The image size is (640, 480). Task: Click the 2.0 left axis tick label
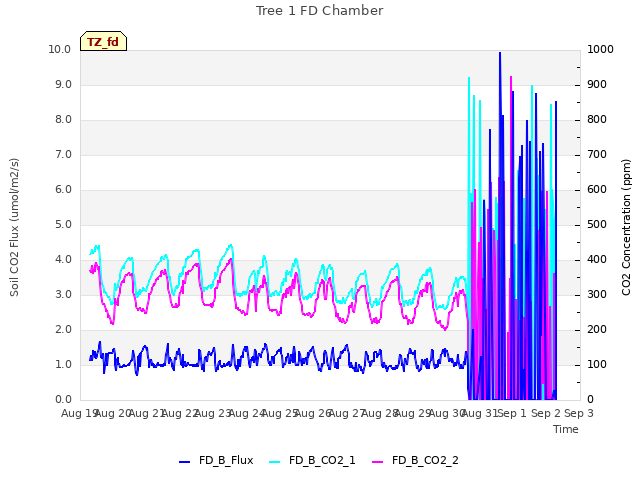(x=63, y=329)
